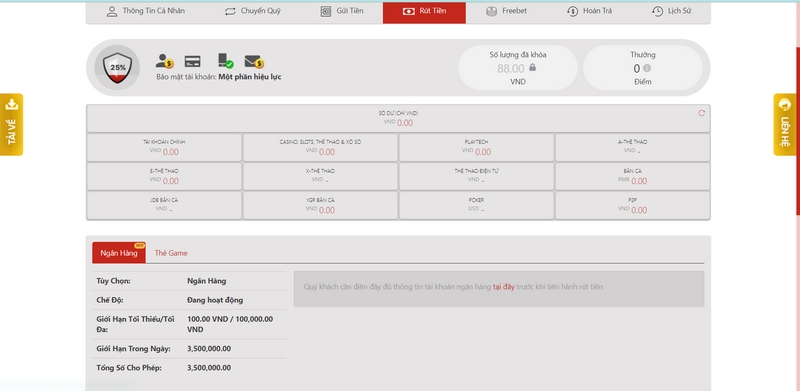The image size is (800, 391).
Task: Click the 'Đang hoạt động' mode value
Action: coord(215,300)
